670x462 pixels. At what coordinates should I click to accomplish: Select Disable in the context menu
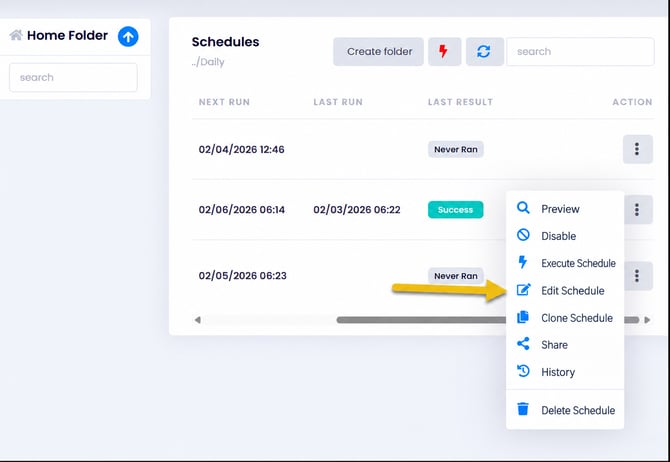click(565, 236)
